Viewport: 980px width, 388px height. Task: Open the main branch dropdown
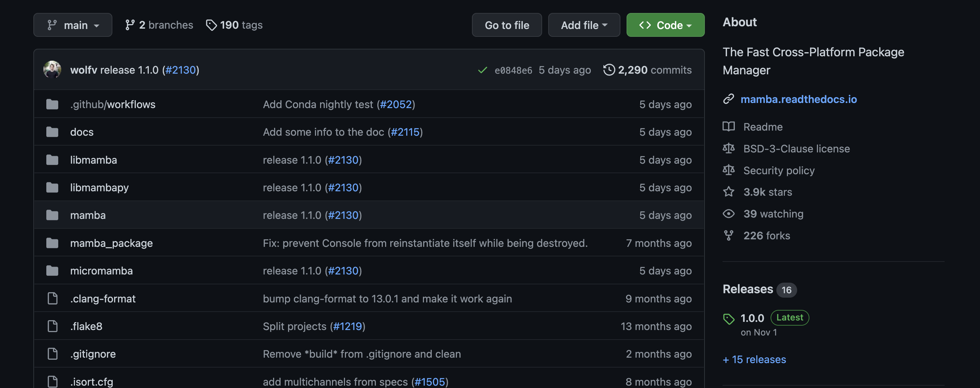pyautogui.click(x=73, y=25)
